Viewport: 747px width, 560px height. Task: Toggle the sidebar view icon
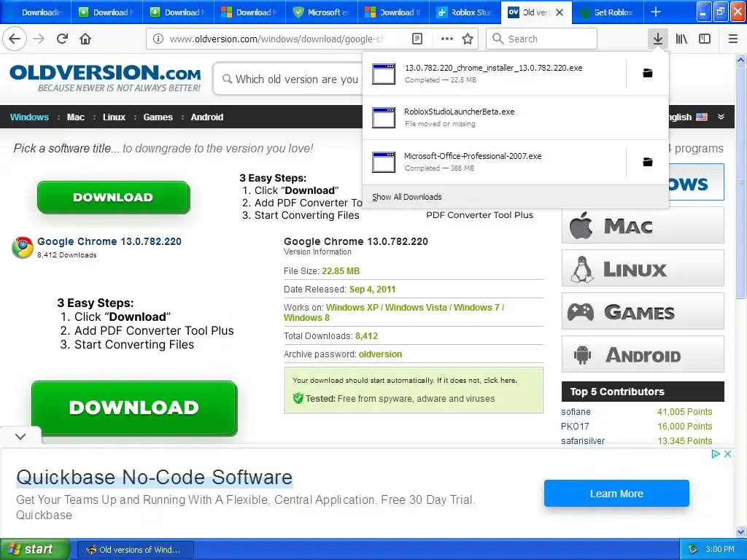click(x=705, y=39)
